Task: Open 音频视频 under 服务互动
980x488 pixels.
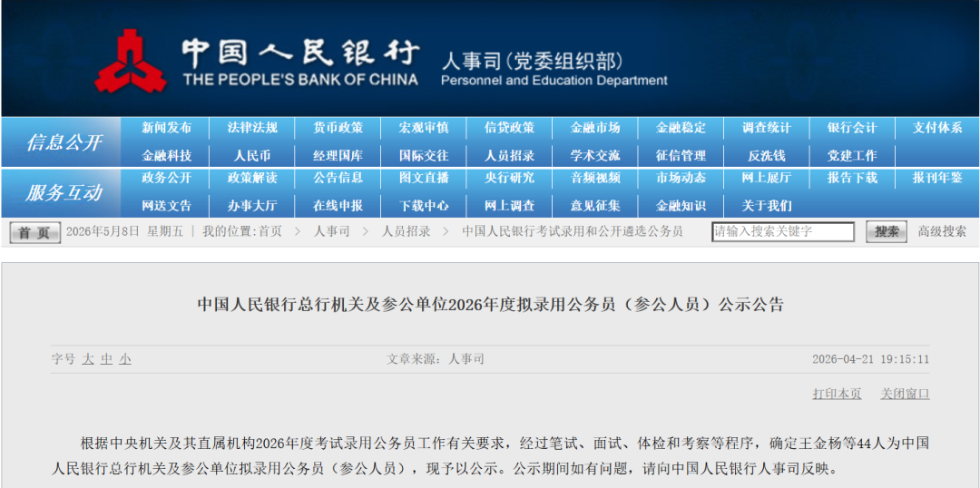Action: coord(595,178)
